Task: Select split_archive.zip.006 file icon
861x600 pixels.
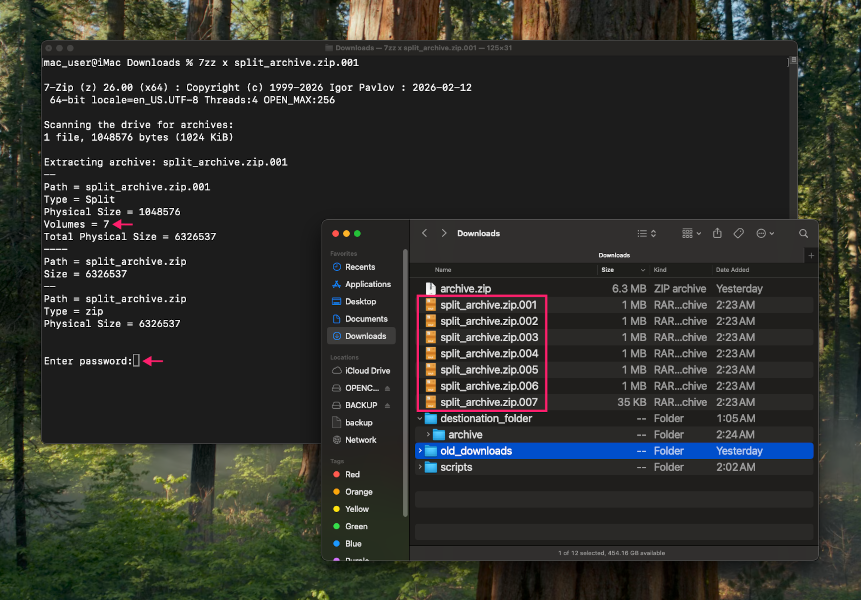Action: [x=430, y=386]
